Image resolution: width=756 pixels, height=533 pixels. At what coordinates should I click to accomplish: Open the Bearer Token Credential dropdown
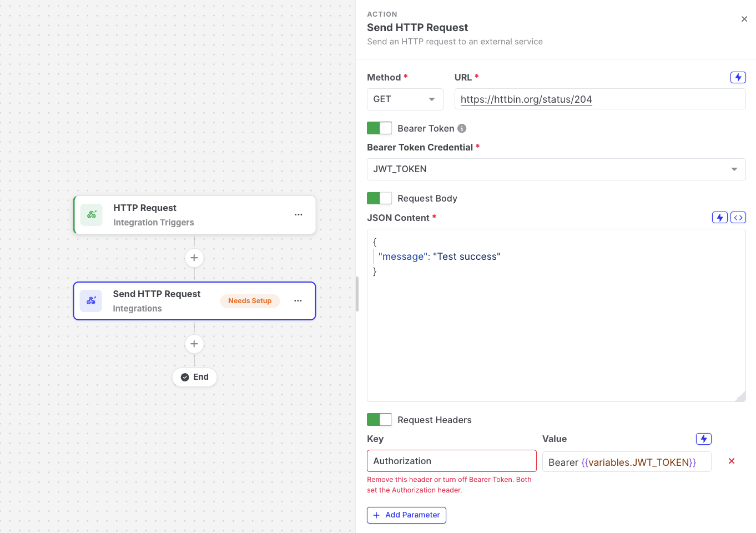556,169
